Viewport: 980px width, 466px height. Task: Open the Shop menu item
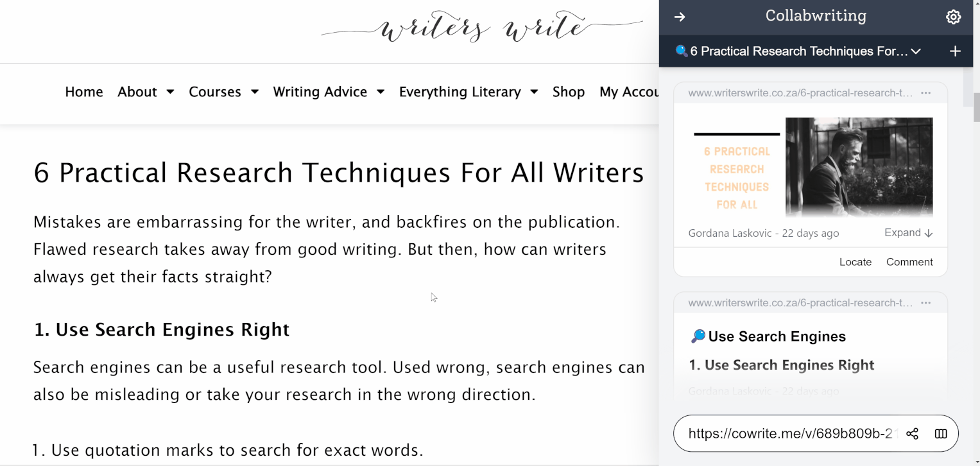(x=568, y=92)
